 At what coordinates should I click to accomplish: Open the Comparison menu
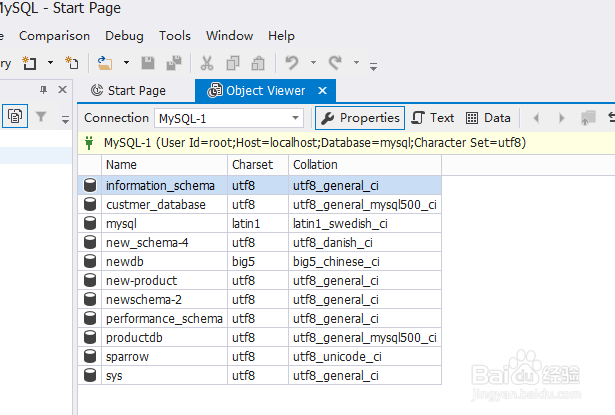(55, 36)
